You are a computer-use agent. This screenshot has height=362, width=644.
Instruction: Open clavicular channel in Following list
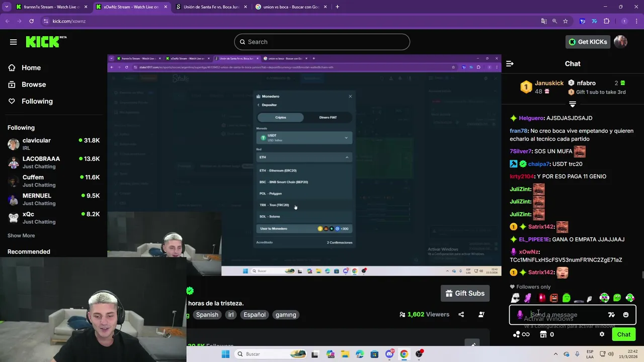pyautogui.click(x=53, y=144)
